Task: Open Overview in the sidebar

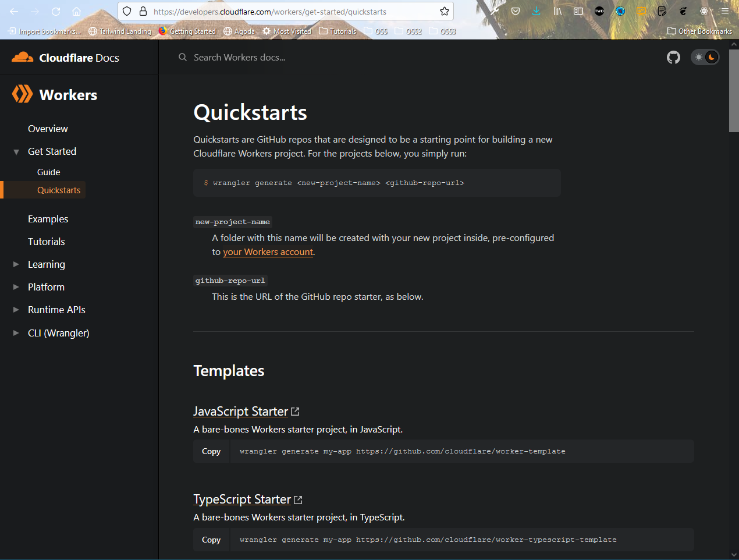Action: 48,129
